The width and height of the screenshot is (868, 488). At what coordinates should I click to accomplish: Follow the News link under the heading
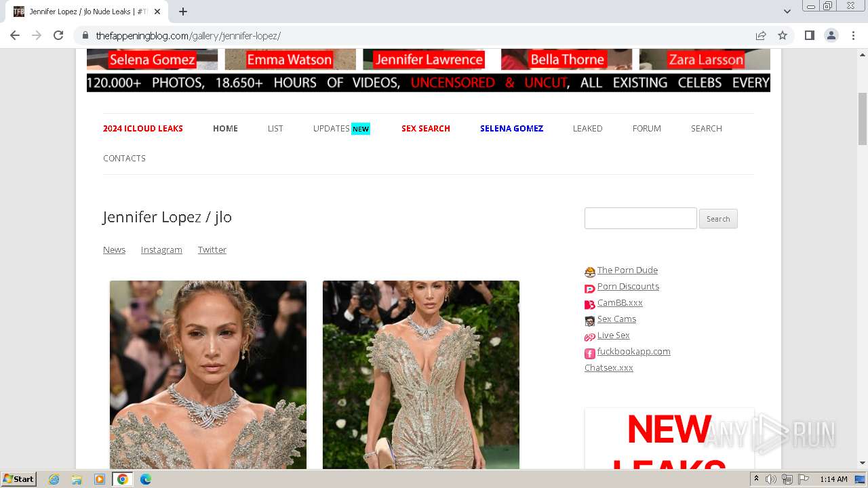[x=114, y=249]
